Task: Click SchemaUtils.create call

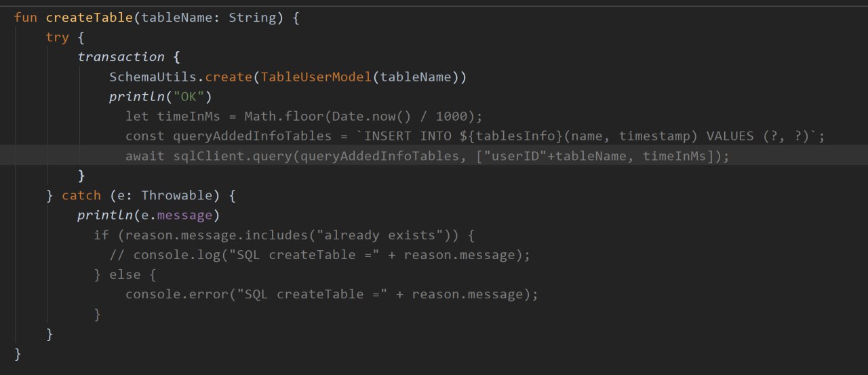Action: [181, 77]
